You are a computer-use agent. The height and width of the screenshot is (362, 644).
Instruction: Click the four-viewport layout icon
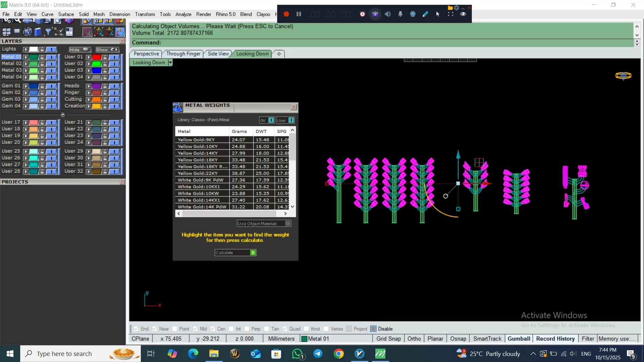click(6, 32)
